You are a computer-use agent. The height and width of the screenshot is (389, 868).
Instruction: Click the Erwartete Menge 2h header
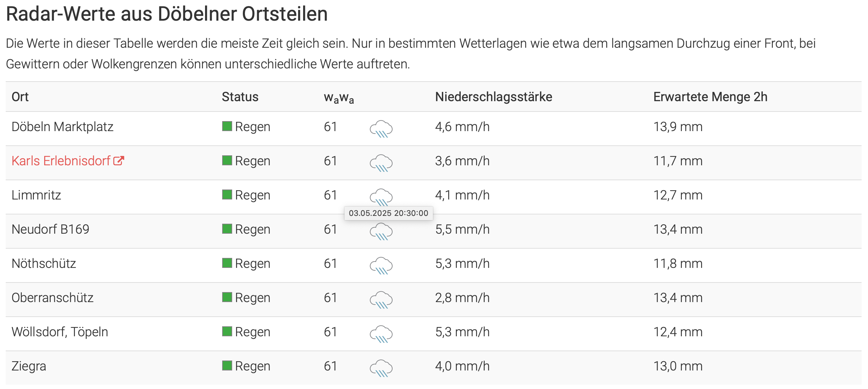tap(710, 97)
